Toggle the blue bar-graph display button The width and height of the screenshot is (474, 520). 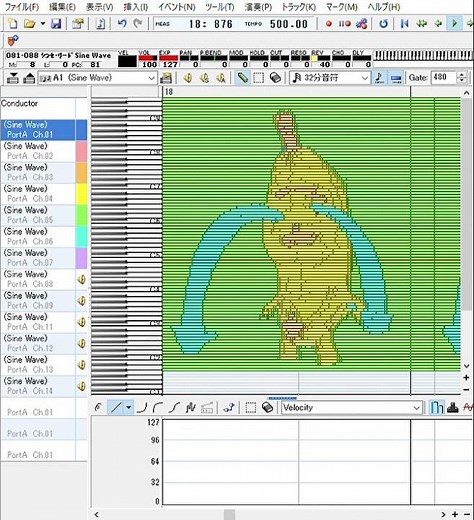click(x=436, y=407)
